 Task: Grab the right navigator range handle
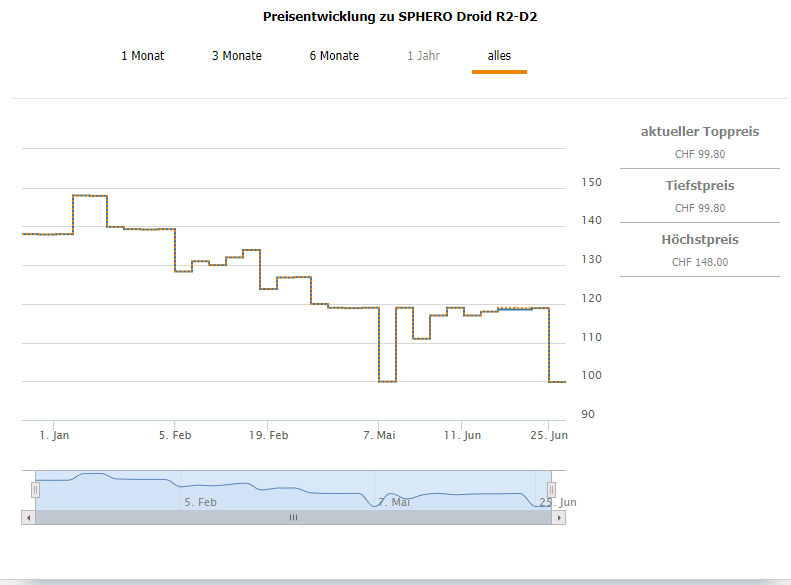(551, 490)
